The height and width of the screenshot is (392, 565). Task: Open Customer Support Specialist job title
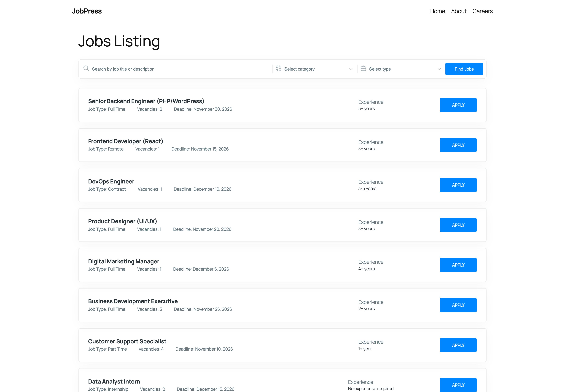127,341
